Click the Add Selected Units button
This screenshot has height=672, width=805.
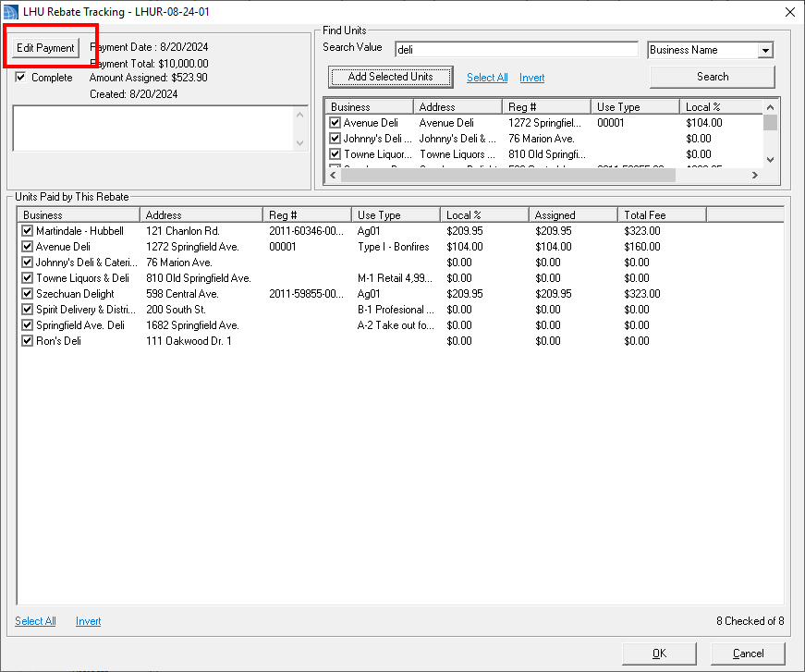391,77
